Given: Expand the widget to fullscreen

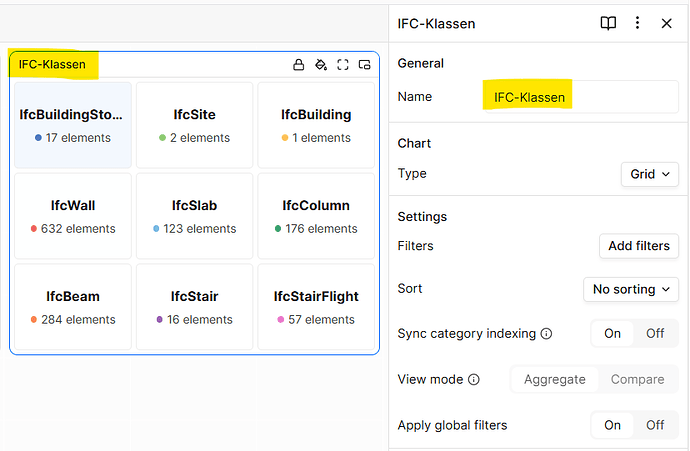Looking at the screenshot, I should 343,65.
